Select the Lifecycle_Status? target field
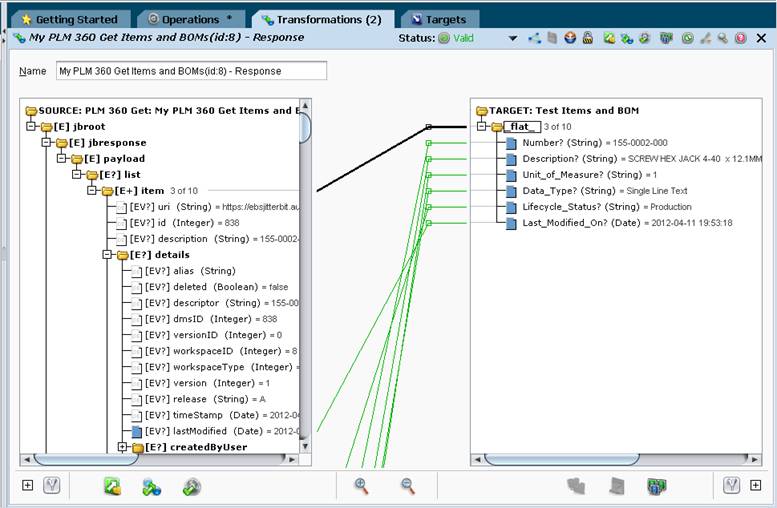The height and width of the screenshot is (508, 777). click(599, 207)
